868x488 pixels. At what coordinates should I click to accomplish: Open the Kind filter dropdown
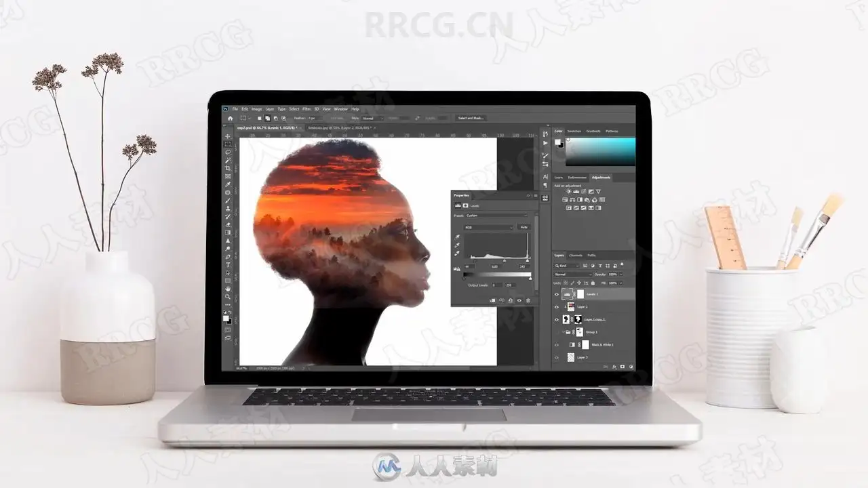(x=567, y=266)
